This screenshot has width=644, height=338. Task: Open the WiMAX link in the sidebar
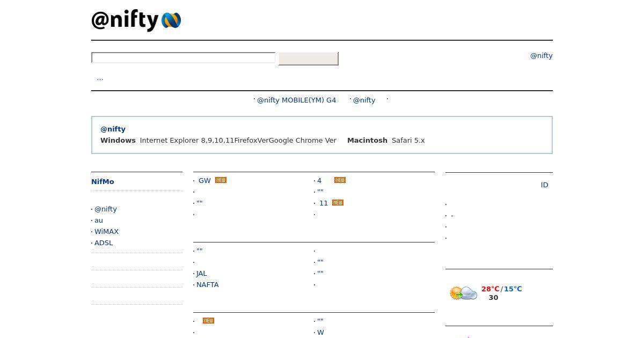click(x=106, y=231)
